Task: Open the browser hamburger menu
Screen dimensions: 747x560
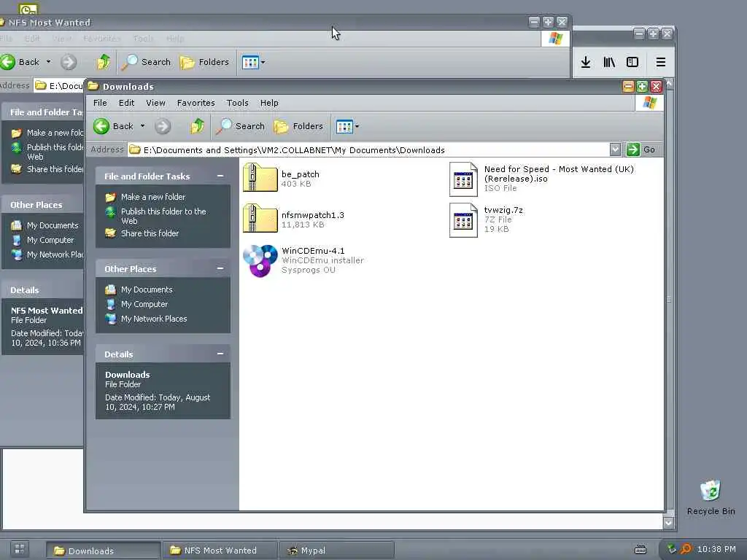Action: (660, 62)
